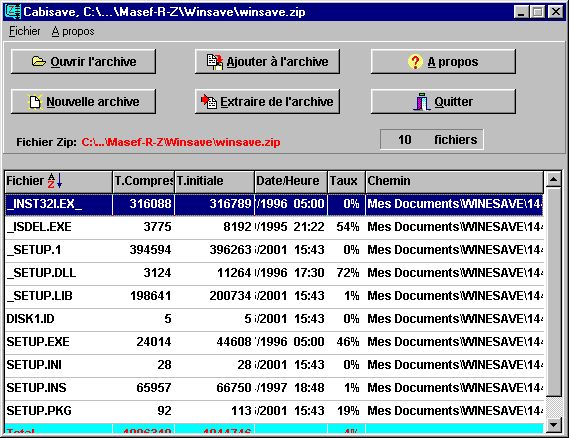
Task: Select the SETUP.INS file row
Action: coord(274,388)
